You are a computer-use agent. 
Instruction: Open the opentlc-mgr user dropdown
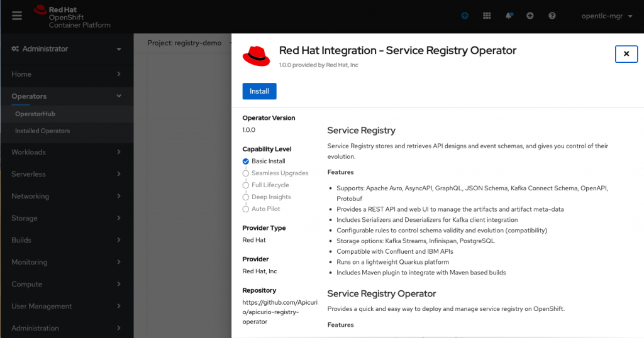tap(607, 16)
